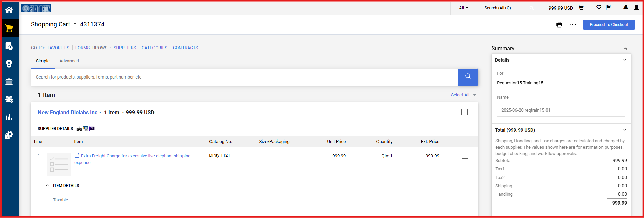Click Proceed To Checkout button
The height and width of the screenshot is (218, 644).
pos(609,25)
